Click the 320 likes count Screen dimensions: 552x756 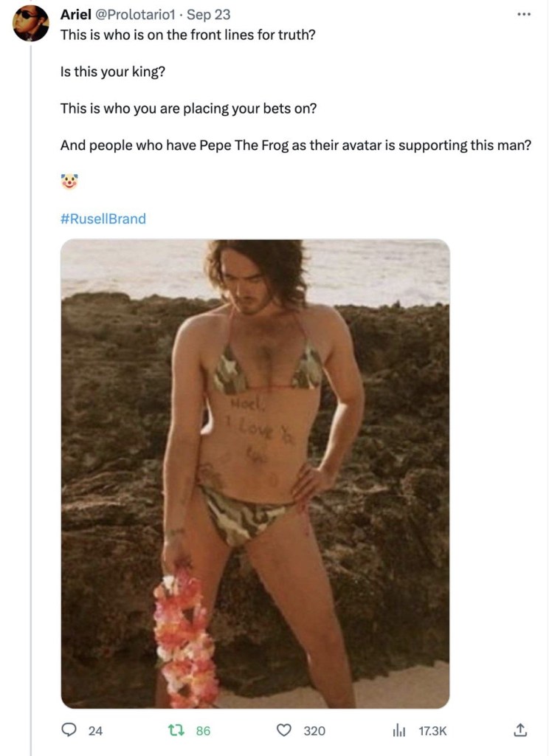tap(314, 731)
